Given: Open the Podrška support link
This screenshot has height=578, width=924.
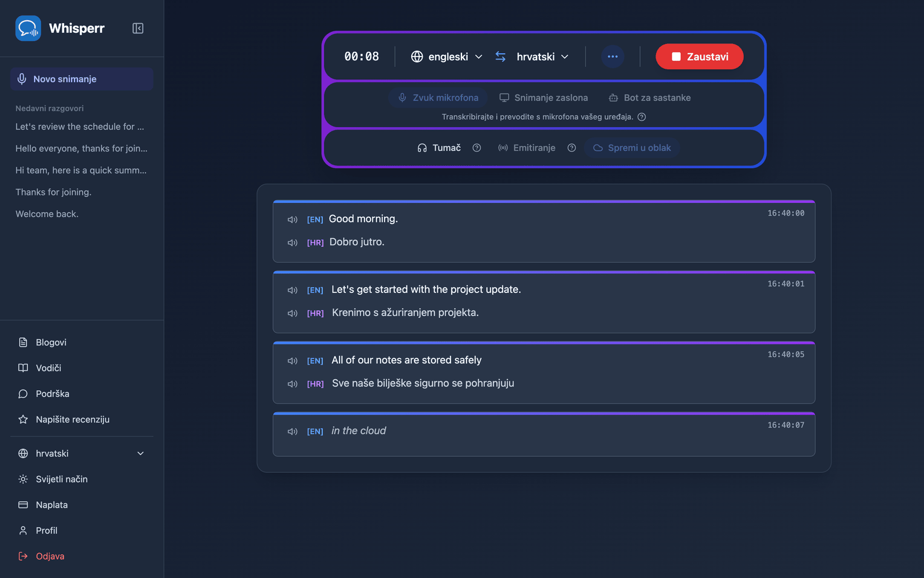Looking at the screenshot, I should tap(81, 394).
